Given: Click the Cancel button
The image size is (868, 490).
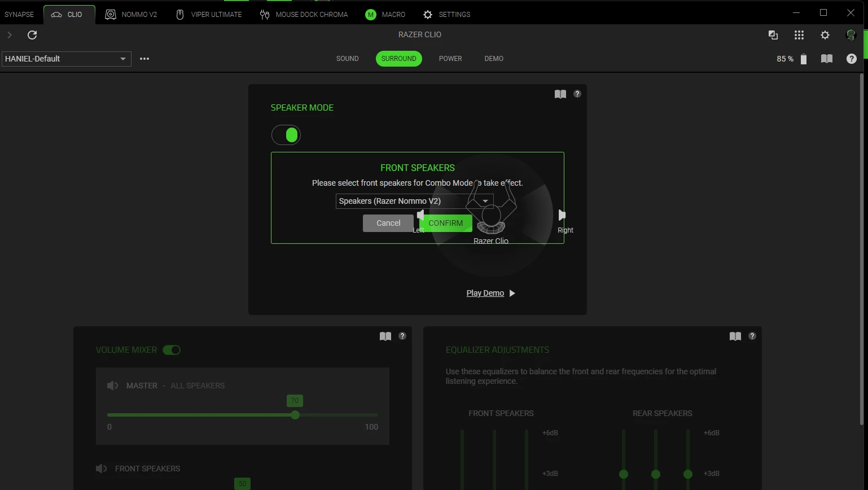Looking at the screenshot, I should point(388,223).
